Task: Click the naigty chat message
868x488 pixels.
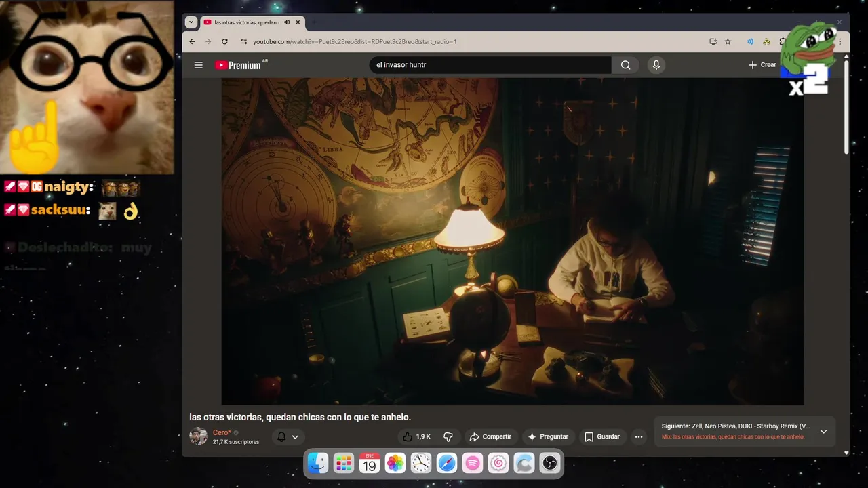Action: 72,188
